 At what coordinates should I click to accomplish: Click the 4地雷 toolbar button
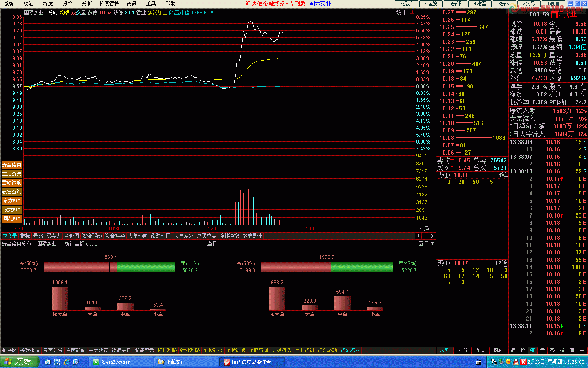click(x=480, y=3)
